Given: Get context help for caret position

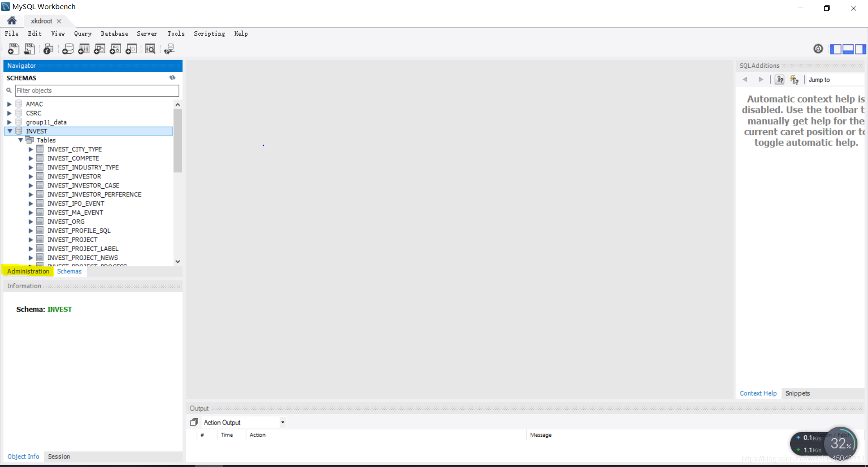Looking at the screenshot, I should (x=780, y=79).
